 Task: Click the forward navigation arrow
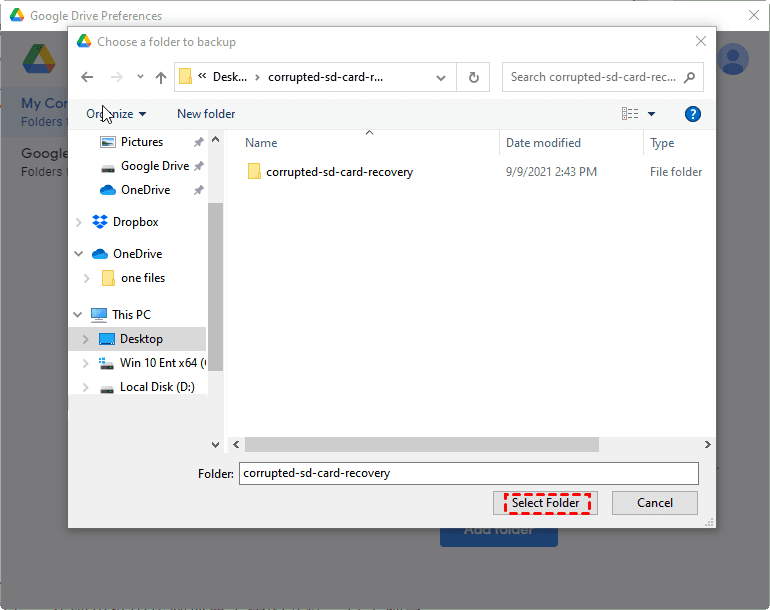point(116,77)
